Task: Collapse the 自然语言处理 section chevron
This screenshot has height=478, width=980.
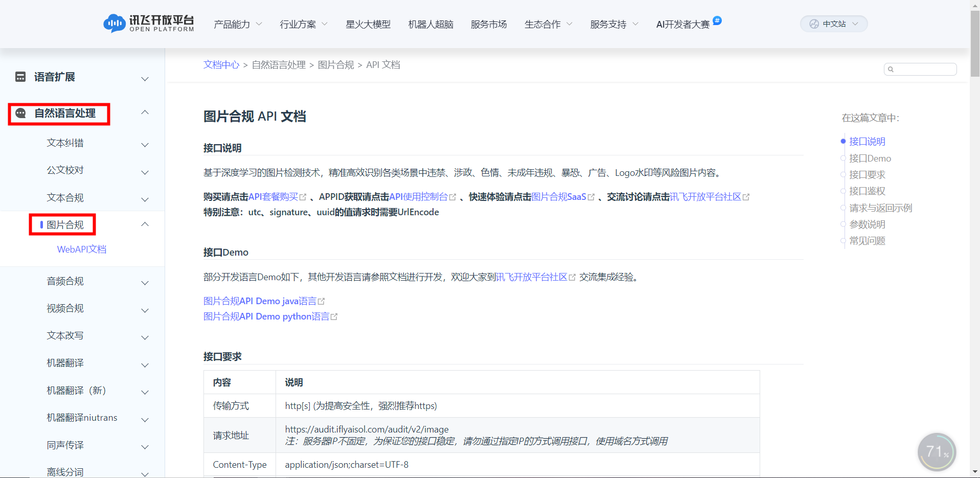Action: click(145, 112)
